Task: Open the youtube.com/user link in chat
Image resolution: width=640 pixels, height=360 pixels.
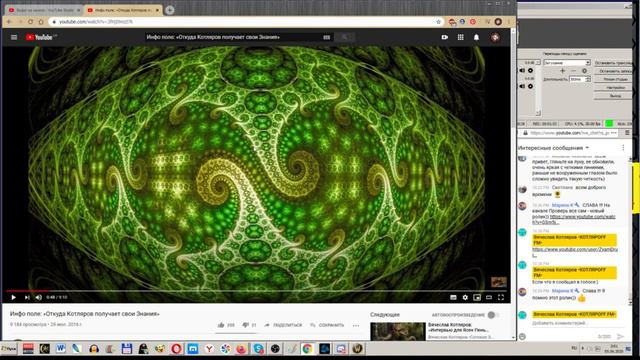Action: (575, 252)
